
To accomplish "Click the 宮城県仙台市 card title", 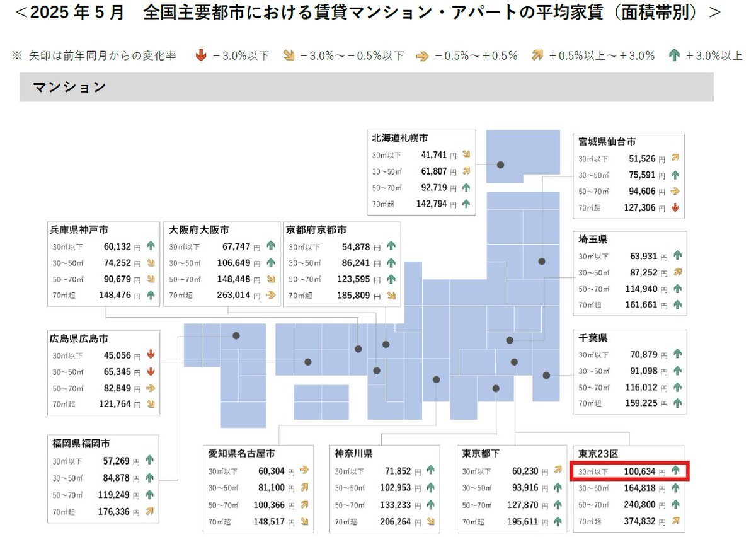I will 607,142.
